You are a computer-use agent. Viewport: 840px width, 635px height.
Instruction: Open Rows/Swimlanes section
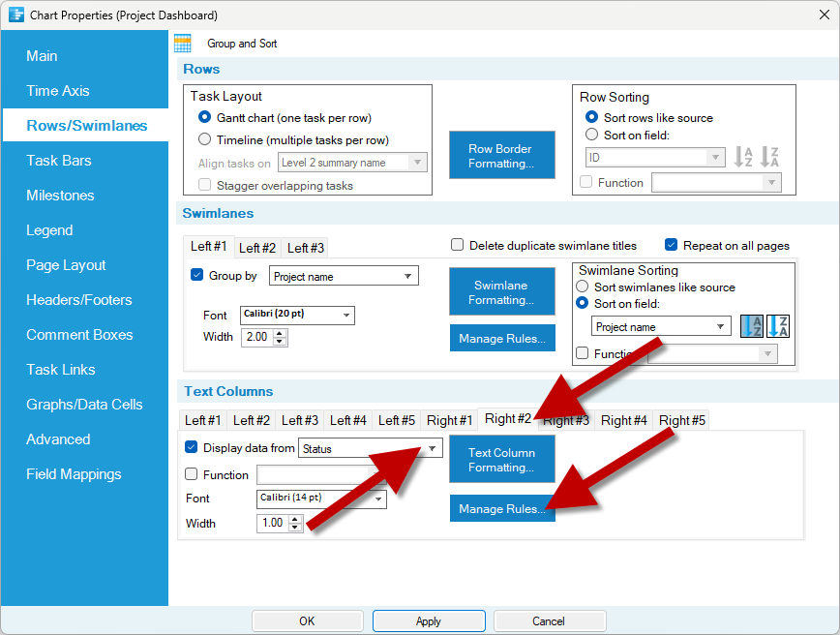(x=87, y=126)
